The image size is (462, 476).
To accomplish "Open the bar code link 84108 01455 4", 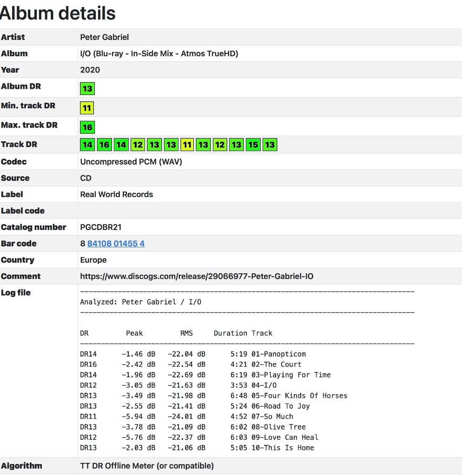I will (116, 244).
